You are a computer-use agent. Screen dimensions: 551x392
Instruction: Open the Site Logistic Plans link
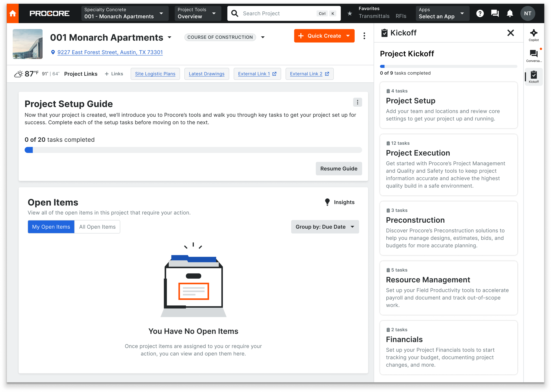click(x=155, y=74)
